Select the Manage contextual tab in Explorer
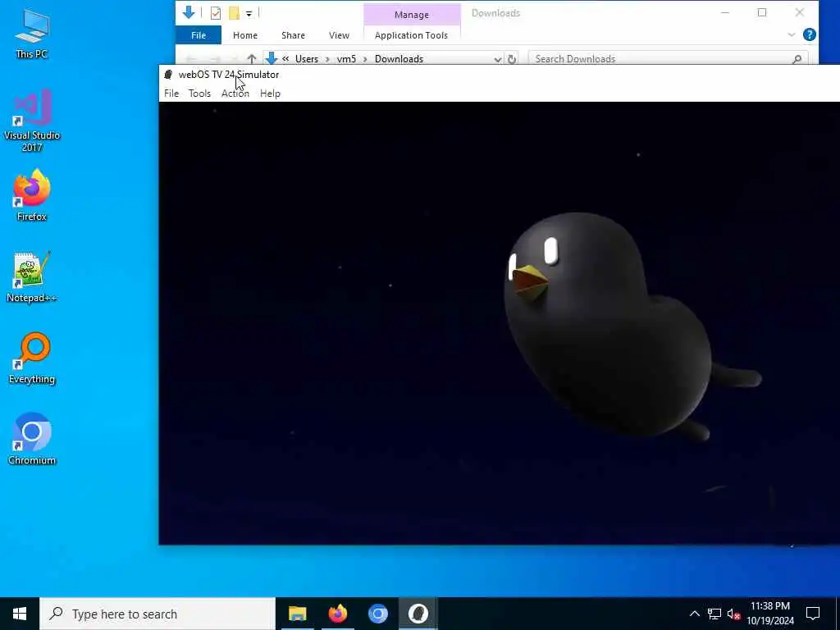 412,15
